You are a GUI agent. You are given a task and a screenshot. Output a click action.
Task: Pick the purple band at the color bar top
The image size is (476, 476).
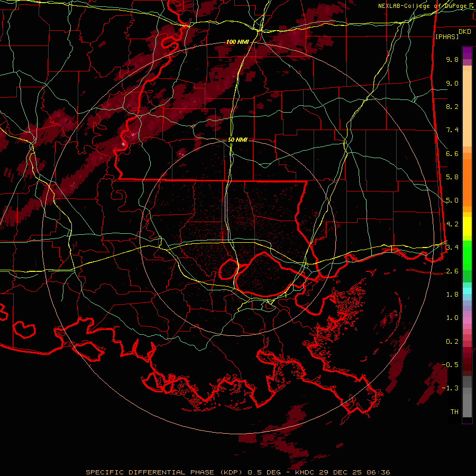click(x=467, y=53)
